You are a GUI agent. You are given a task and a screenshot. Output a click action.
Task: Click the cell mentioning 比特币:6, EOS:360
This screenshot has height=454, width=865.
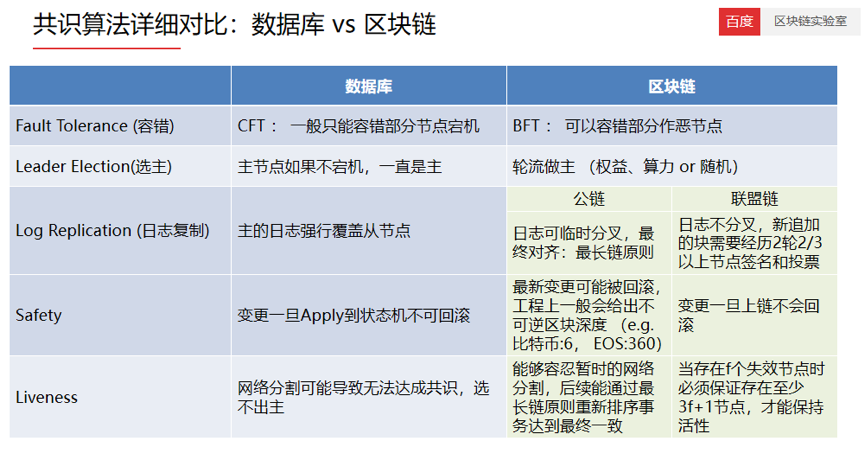point(589,315)
